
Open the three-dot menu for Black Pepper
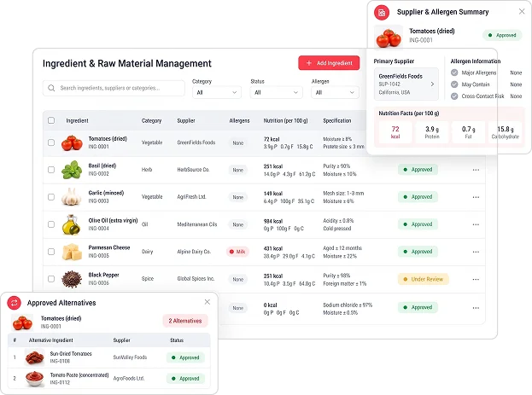tap(476, 279)
